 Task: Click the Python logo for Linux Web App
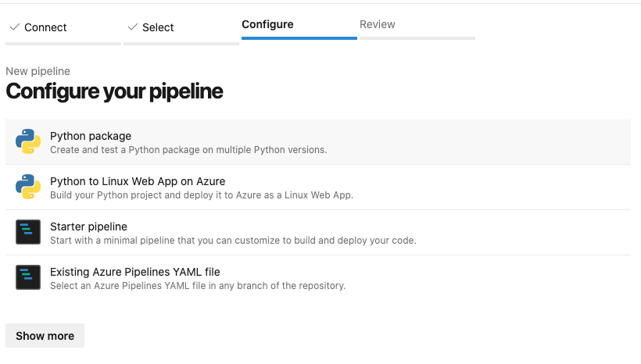[28, 187]
